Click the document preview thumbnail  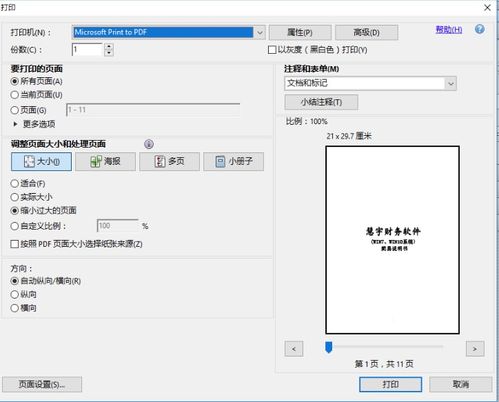coord(393,240)
